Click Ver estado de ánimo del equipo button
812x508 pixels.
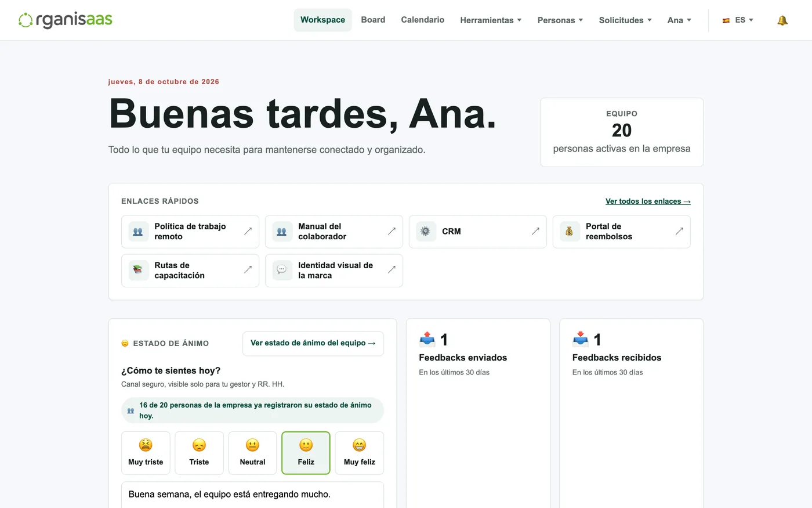click(x=313, y=343)
